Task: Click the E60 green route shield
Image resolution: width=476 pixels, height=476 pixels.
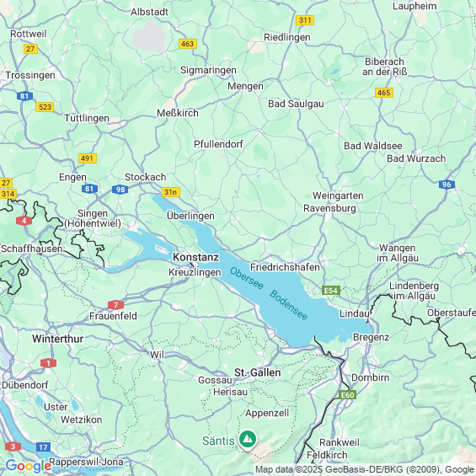Action: coord(348,394)
